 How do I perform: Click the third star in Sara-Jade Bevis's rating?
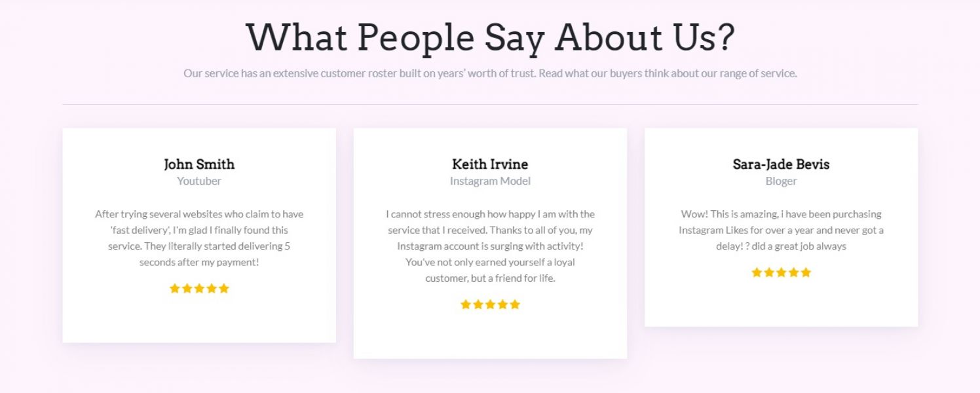pyautogui.click(x=781, y=272)
